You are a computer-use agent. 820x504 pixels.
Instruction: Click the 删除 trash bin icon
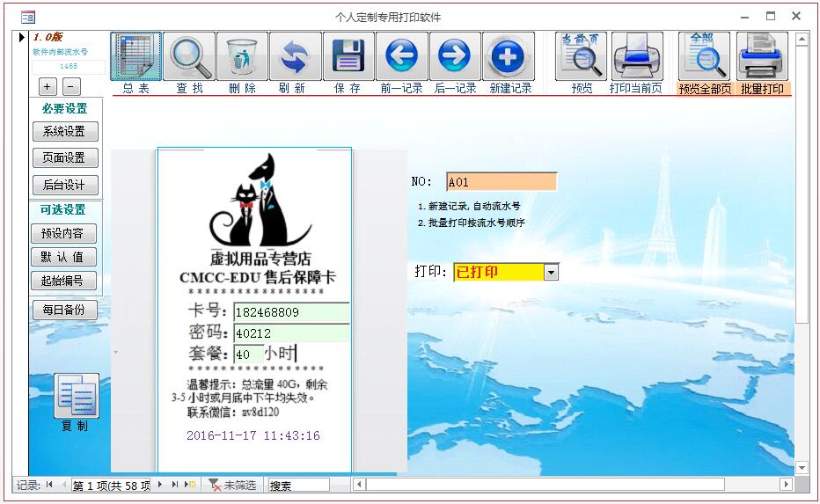pyautogui.click(x=243, y=56)
